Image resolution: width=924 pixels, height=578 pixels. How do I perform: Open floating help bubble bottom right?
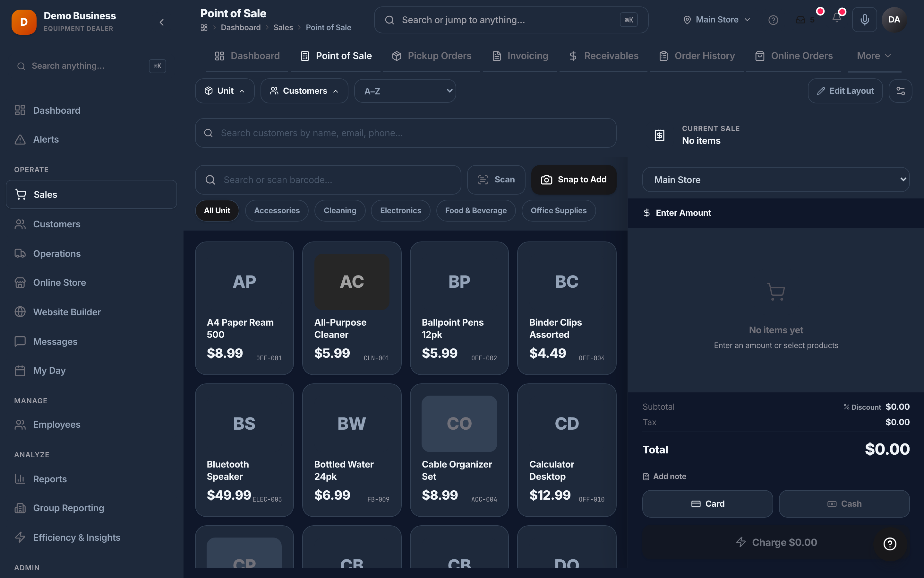[x=890, y=544]
